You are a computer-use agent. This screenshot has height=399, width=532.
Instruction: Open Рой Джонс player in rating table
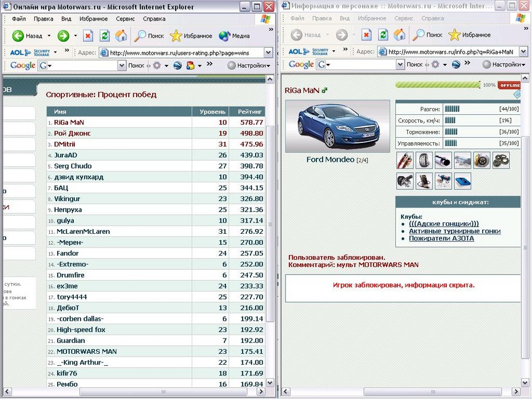[72, 133]
